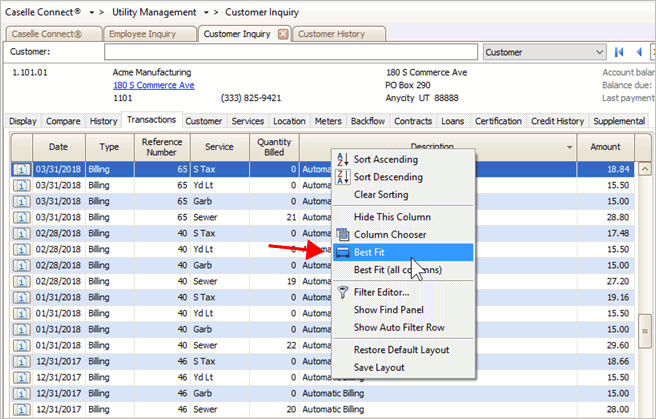Screen dimensions: 656x419
Task: Apply Best Fit to the column
Action: pyautogui.click(x=403, y=252)
